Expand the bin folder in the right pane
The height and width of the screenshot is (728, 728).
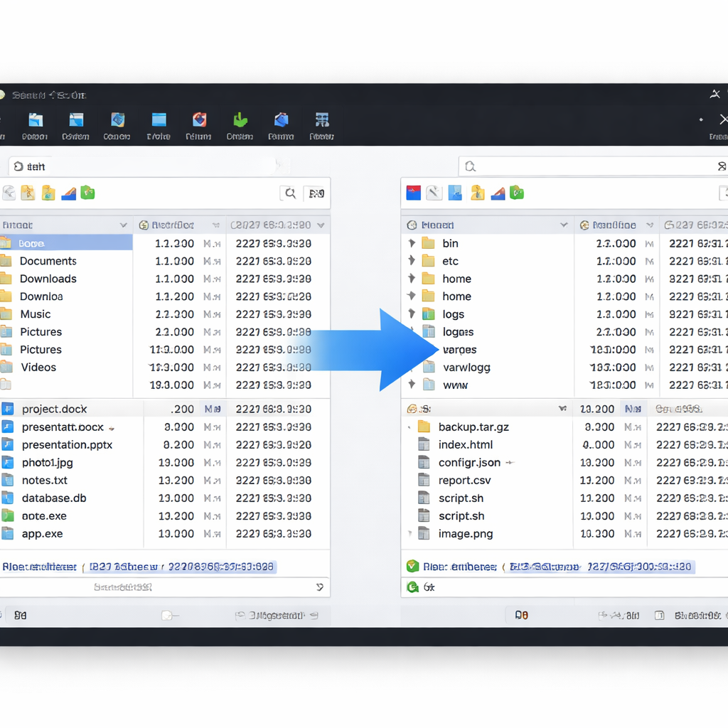(411, 242)
